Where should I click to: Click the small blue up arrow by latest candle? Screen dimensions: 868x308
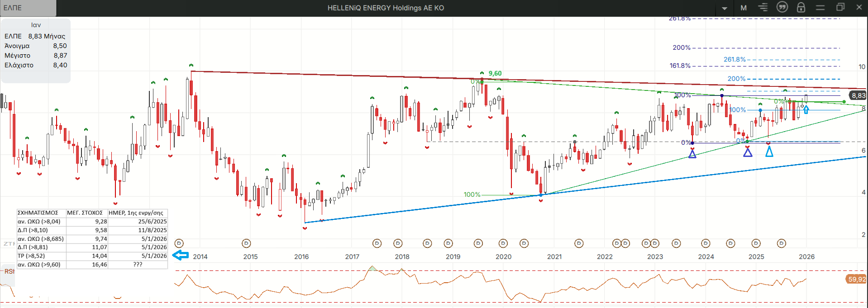(x=806, y=110)
